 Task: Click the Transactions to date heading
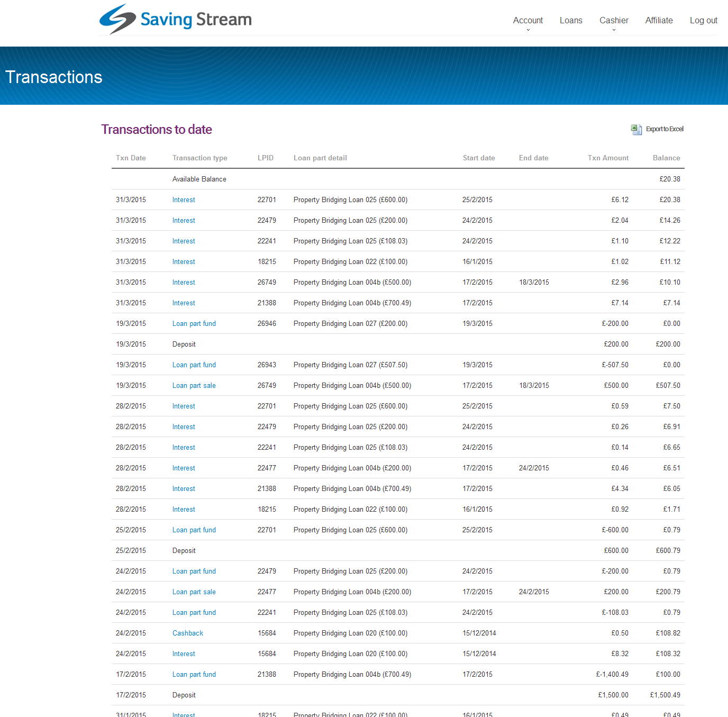click(157, 130)
